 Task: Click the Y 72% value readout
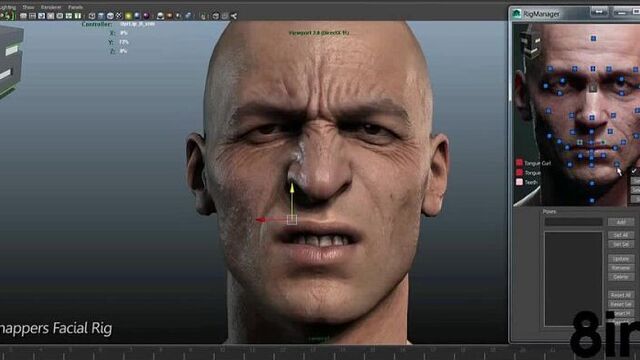(124, 42)
